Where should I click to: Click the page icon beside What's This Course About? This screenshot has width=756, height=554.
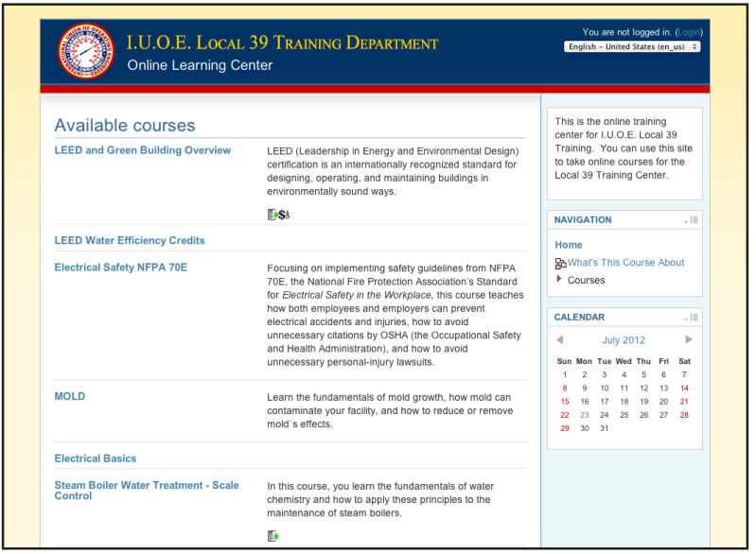[560, 264]
